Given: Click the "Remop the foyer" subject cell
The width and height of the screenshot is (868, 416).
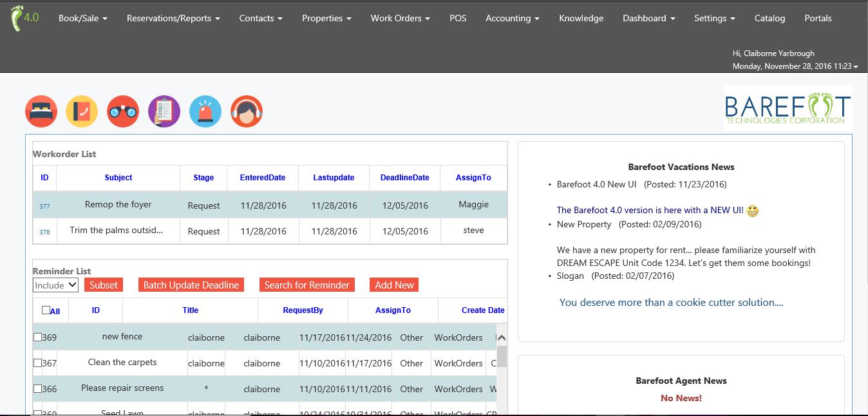Looking at the screenshot, I should [118, 205].
